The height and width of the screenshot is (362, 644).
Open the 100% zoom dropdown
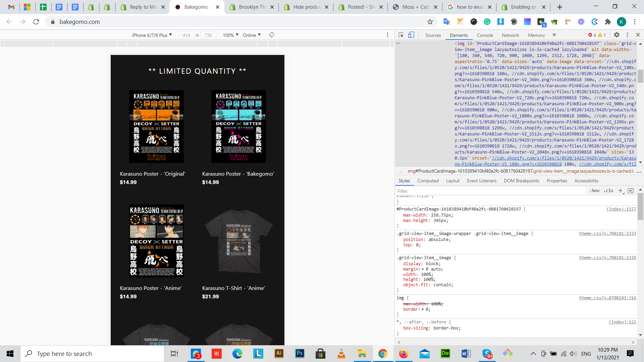click(230, 35)
